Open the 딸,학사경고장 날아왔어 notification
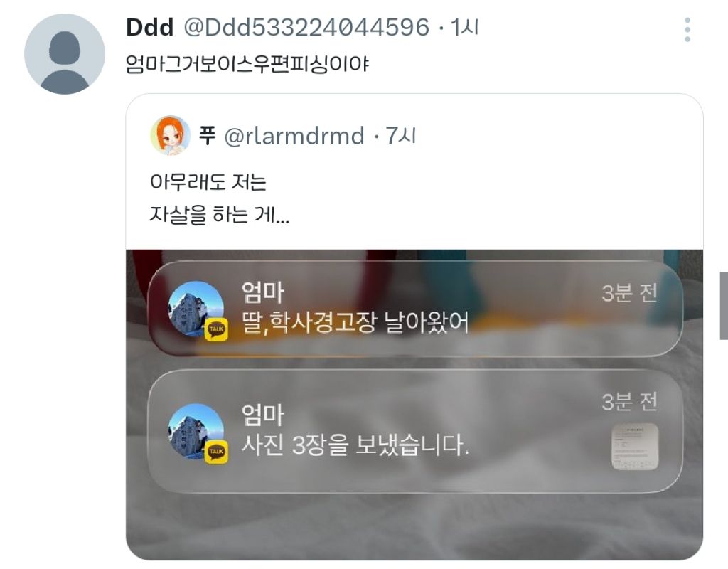Image resolution: width=728 pixels, height=569 pixels. pyautogui.click(x=415, y=309)
